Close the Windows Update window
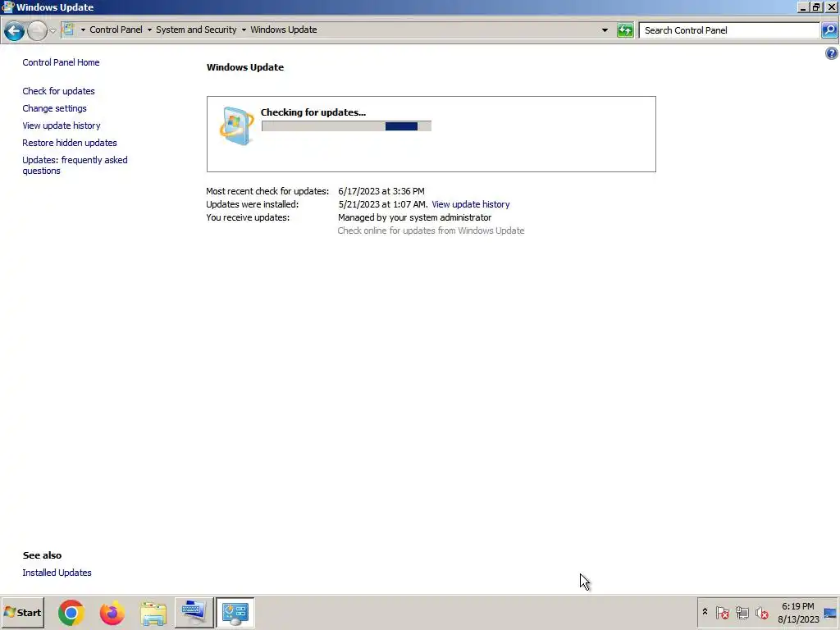The height and width of the screenshot is (630, 840). point(832,7)
